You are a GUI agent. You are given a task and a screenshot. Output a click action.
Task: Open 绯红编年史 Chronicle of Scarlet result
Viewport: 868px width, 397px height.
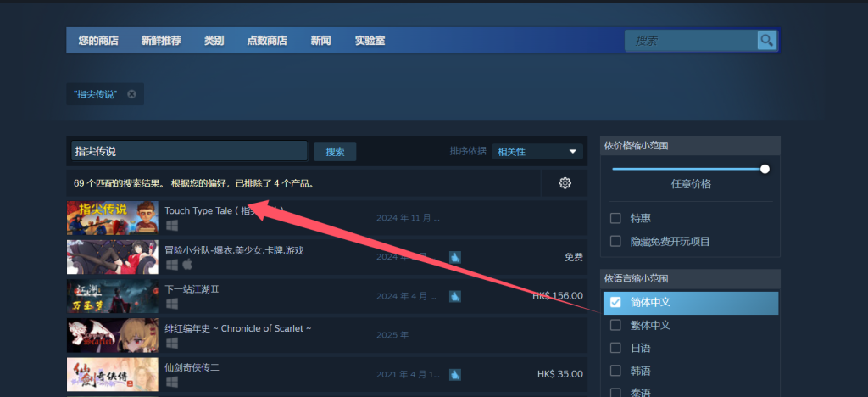pos(326,335)
